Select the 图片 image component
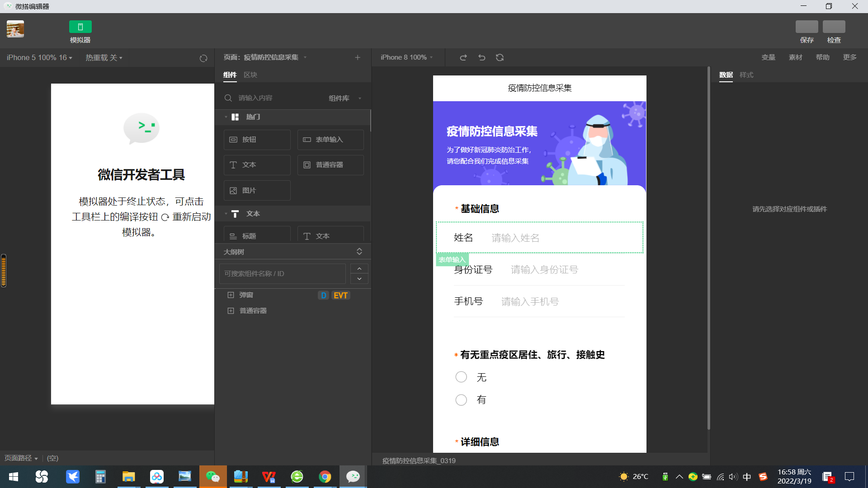868x488 pixels. [257, 190]
